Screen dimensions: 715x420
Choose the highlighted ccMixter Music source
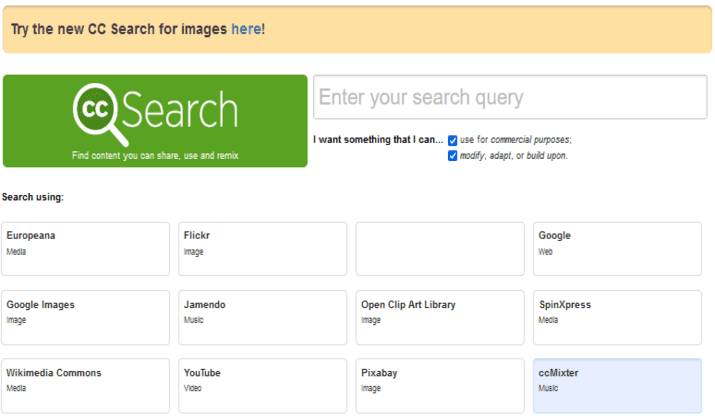point(617,386)
